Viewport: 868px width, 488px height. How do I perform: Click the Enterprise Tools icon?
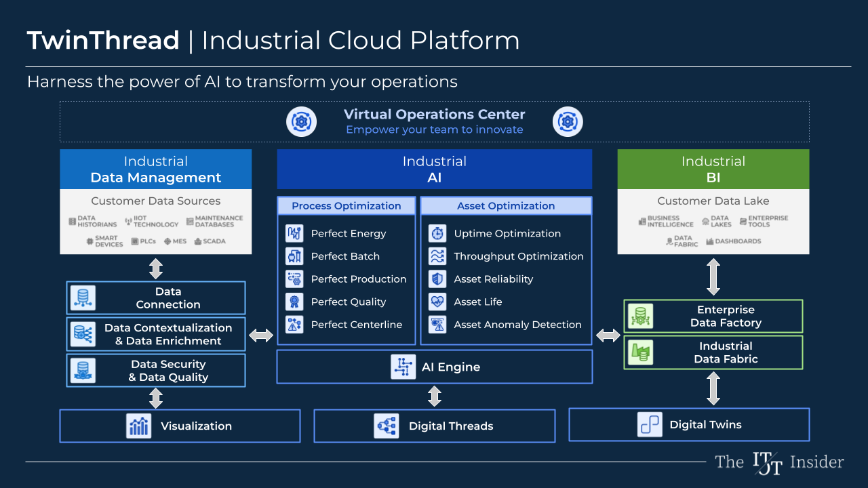743,222
